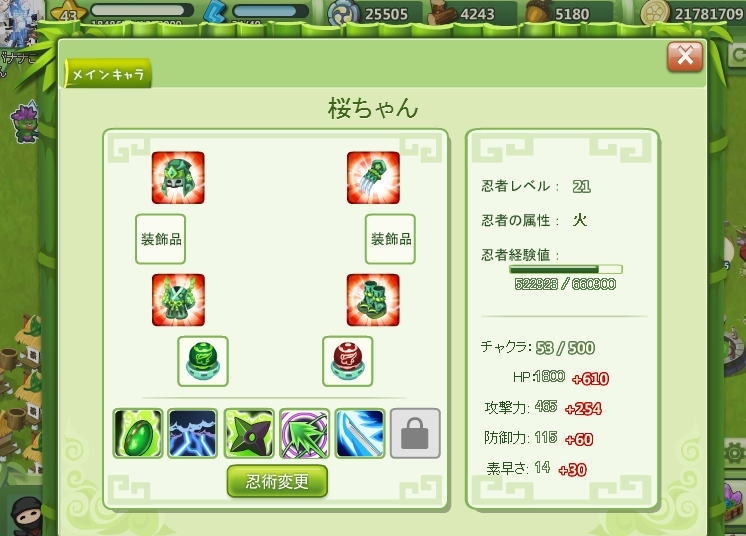Click the red dragon orb slot
The width and height of the screenshot is (746, 536).
click(348, 361)
